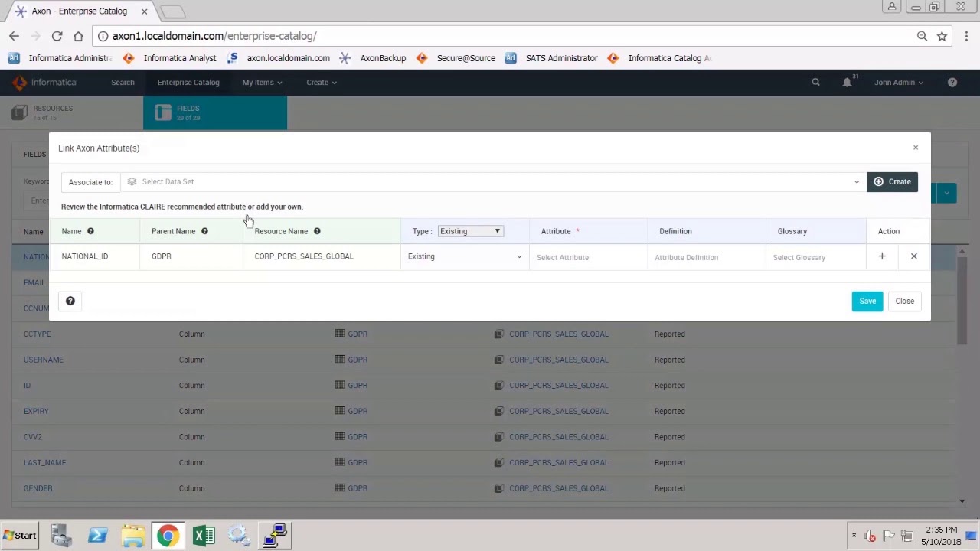Close the Axon Enterprise Catalog browser tab
The height and width of the screenshot is (551, 980).
pos(144,11)
